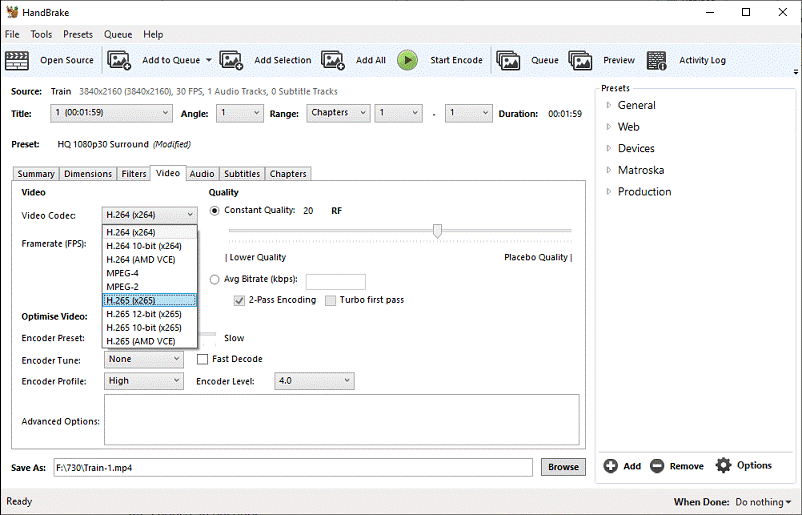
Task: Choose MPEG-4 codec option
Action: pos(150,273)
